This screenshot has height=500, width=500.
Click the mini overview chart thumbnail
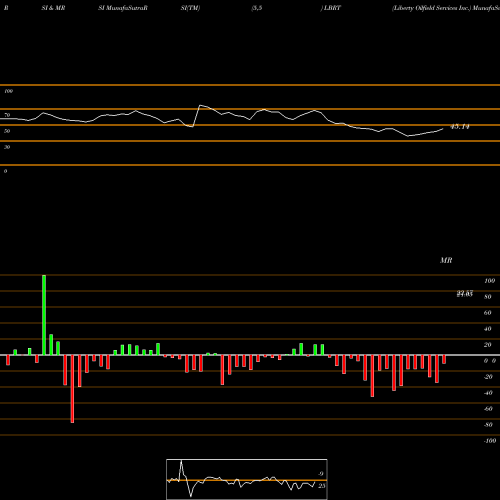(x=247, y=479)
